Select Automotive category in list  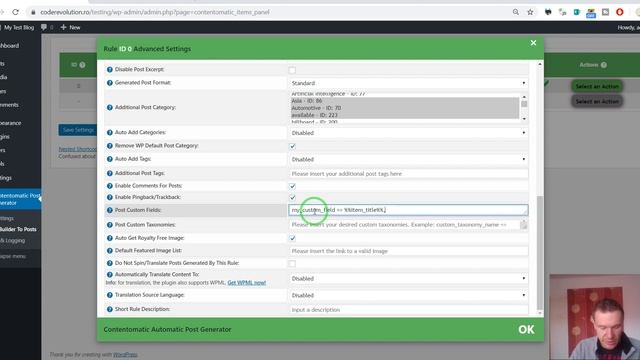(404, 108)
